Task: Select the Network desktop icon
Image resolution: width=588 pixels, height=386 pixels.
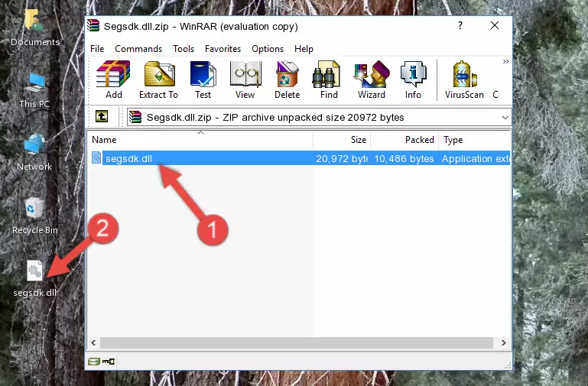Action: 34,152
